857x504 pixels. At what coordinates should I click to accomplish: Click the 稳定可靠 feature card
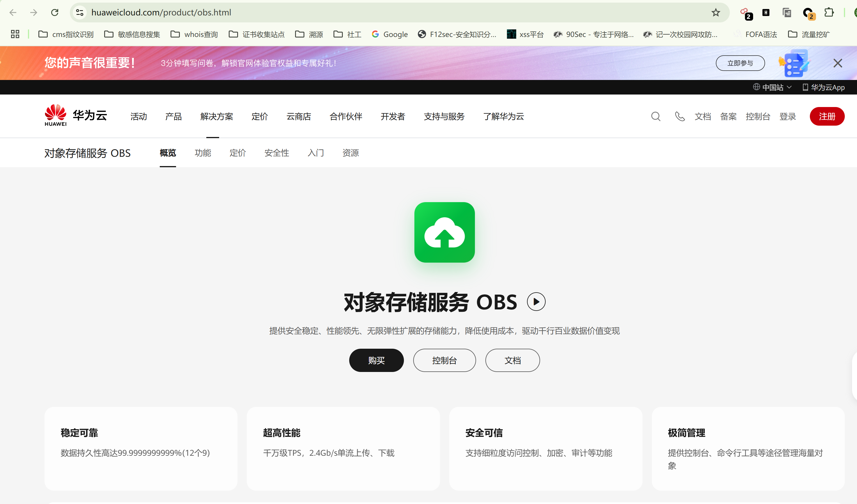[141, 449]
